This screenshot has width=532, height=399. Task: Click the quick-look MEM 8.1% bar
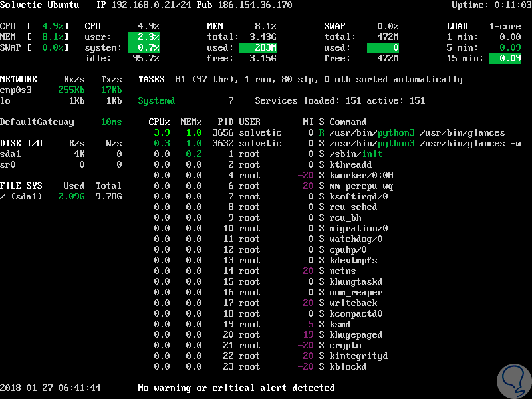pos(34,37)
